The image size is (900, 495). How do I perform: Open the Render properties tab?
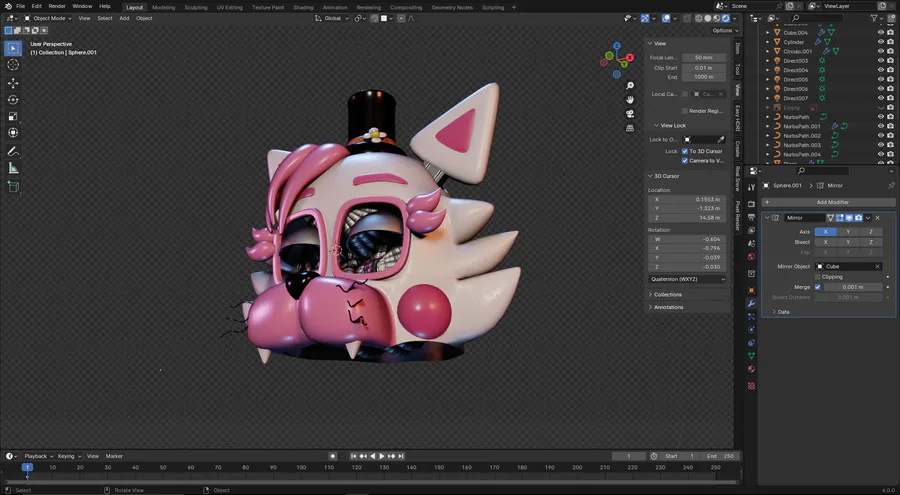(x=751, y=204)
